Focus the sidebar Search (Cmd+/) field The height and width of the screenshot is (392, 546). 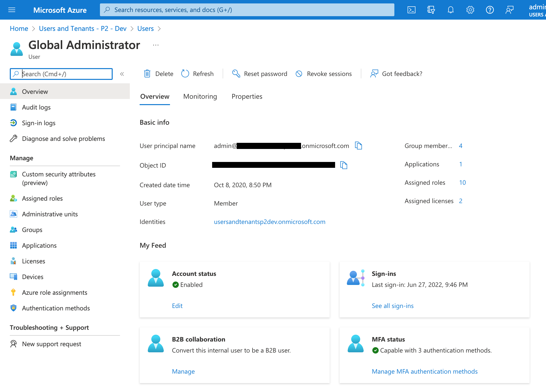tap(61, 74)
